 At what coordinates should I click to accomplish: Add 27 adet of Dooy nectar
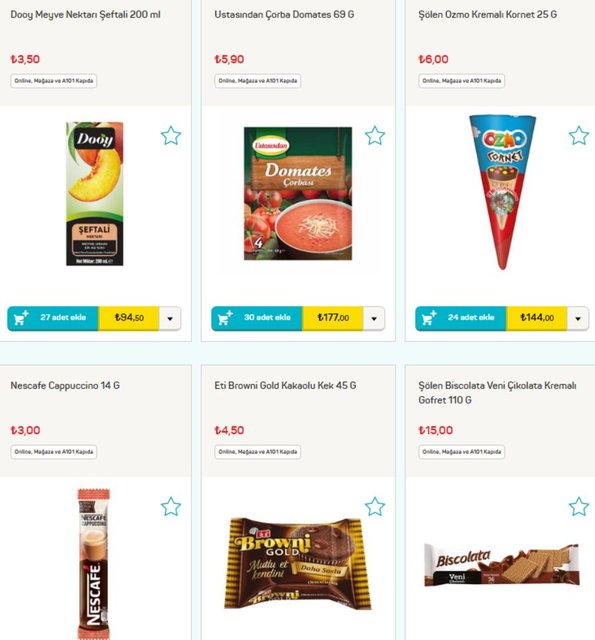[53, 318]
